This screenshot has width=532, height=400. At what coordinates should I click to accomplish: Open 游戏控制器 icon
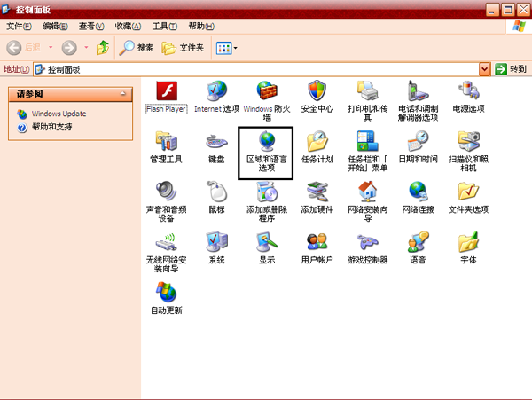(367, 242)
